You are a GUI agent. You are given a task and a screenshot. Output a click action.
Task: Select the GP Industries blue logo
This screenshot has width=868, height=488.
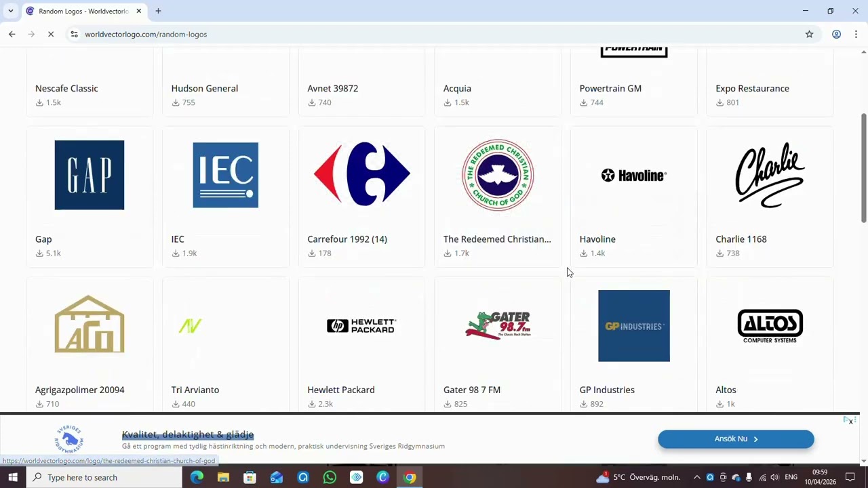(x=634, y=326)
